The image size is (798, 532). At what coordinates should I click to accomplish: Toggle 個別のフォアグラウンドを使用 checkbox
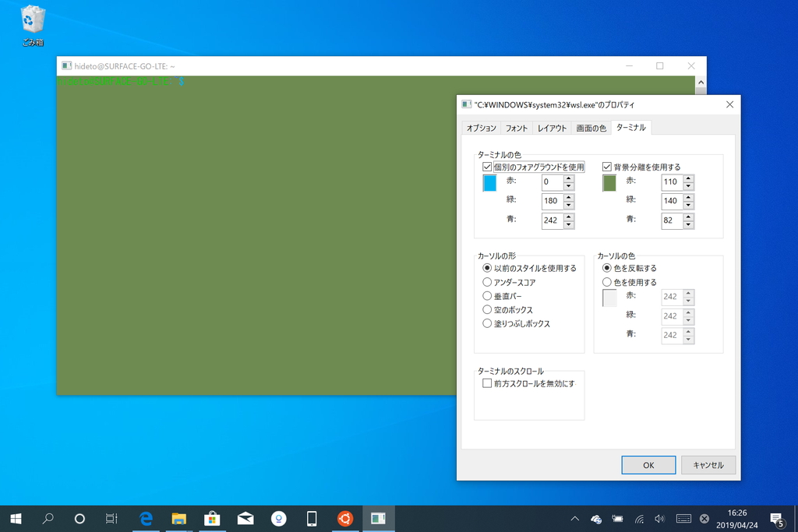487,167
